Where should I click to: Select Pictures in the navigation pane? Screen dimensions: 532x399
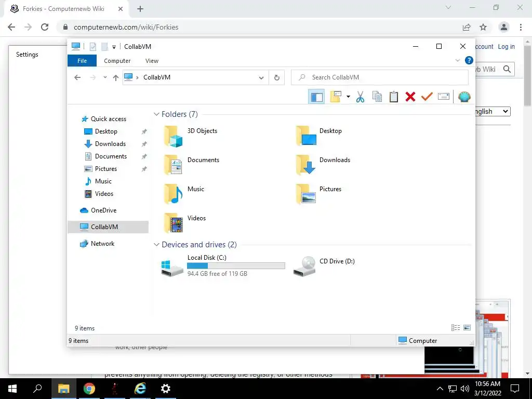point(106,169)
